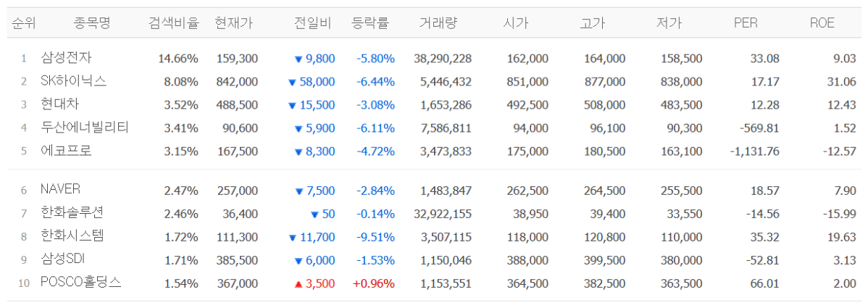Open the 한화시스템 stock link
This screenshot has height=308, width=868.
click(72, 236)
